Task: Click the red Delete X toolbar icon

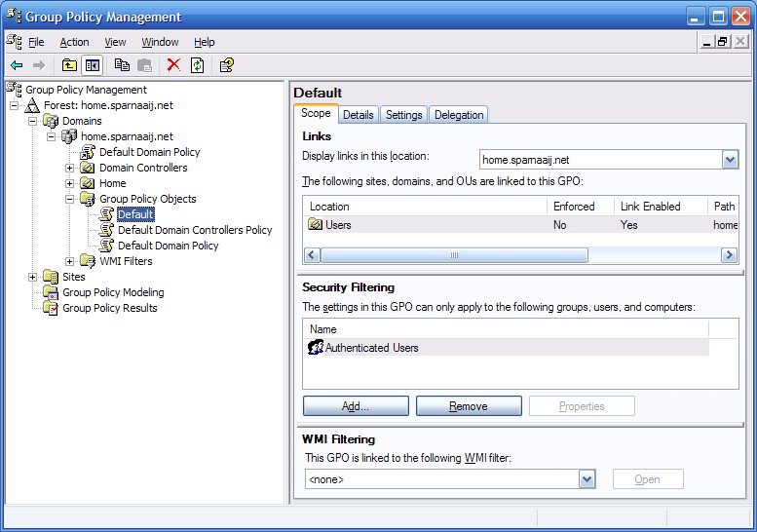Action: 173,65
